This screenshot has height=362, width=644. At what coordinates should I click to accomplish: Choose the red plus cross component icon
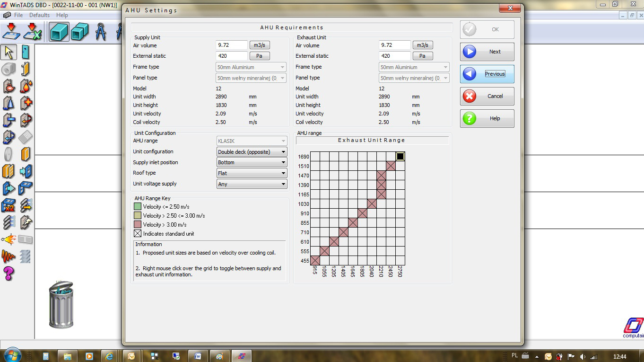click(x=26, y=103)
